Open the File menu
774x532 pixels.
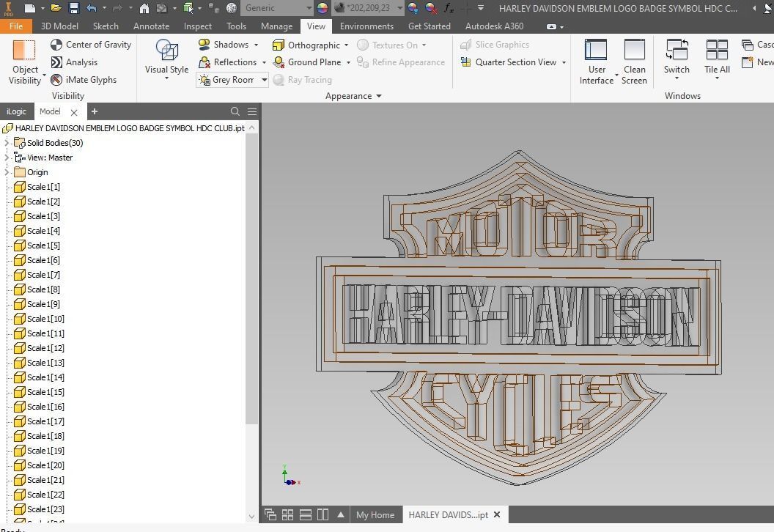pyautogui.click(x=16, y=26)
